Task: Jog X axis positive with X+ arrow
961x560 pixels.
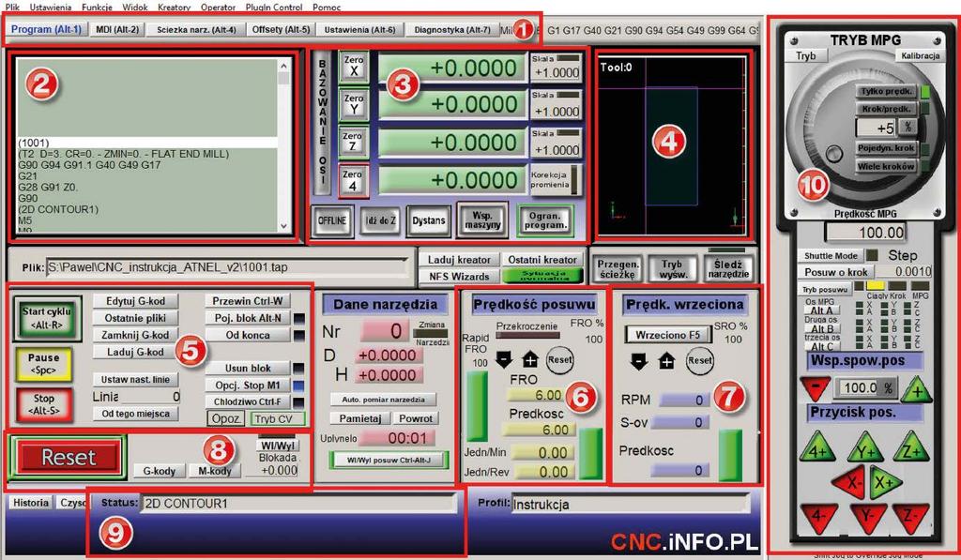Action: [885, 482]
